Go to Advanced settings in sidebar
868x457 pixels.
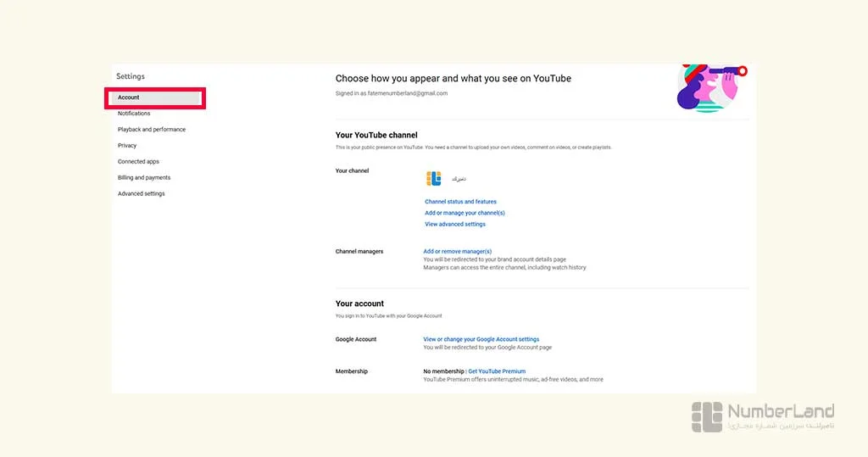tap(142, 194)
